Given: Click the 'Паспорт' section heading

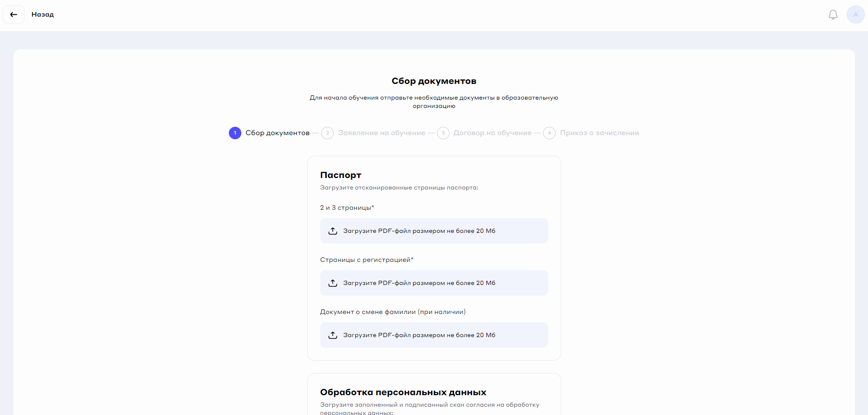Looking at the screenshot, I should click(x=341, y=175).
